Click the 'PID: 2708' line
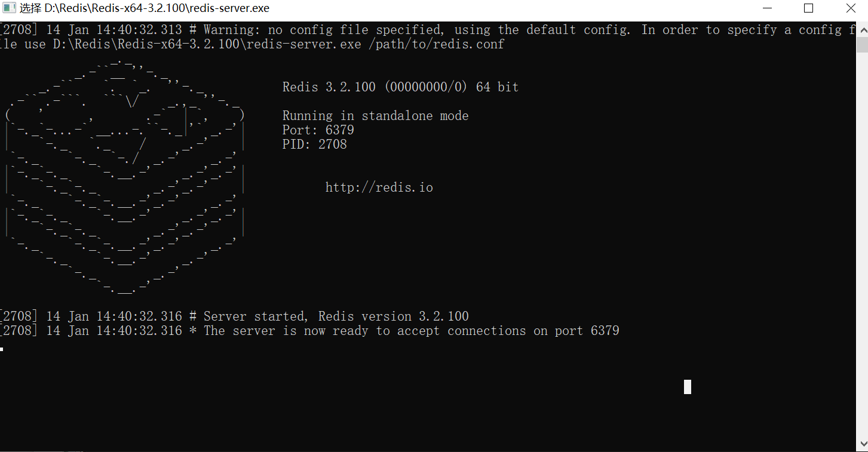Screen dimensions: 868x452 click(314, 144)
